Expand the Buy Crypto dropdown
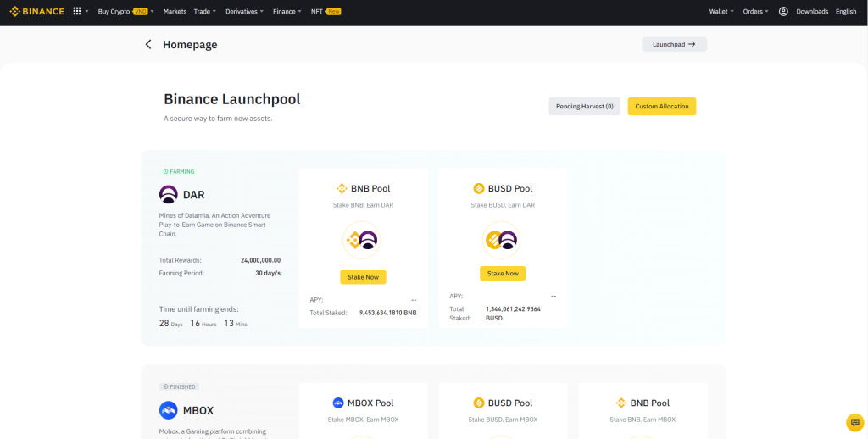Screen dimensions: 868x439 [x=126, y=11]
